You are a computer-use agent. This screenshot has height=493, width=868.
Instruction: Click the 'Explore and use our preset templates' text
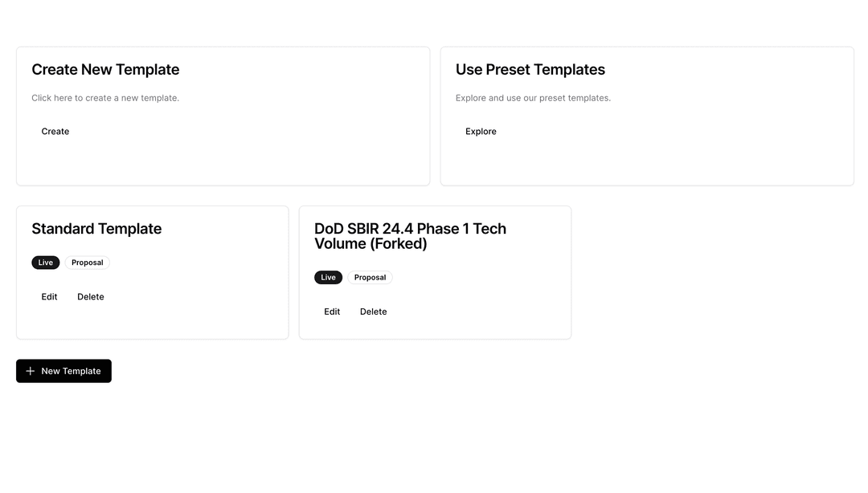tap(533, 98)
